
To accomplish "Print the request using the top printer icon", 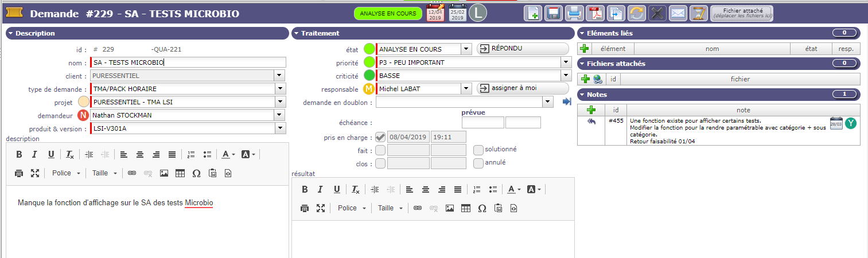I will coord(575,13).
